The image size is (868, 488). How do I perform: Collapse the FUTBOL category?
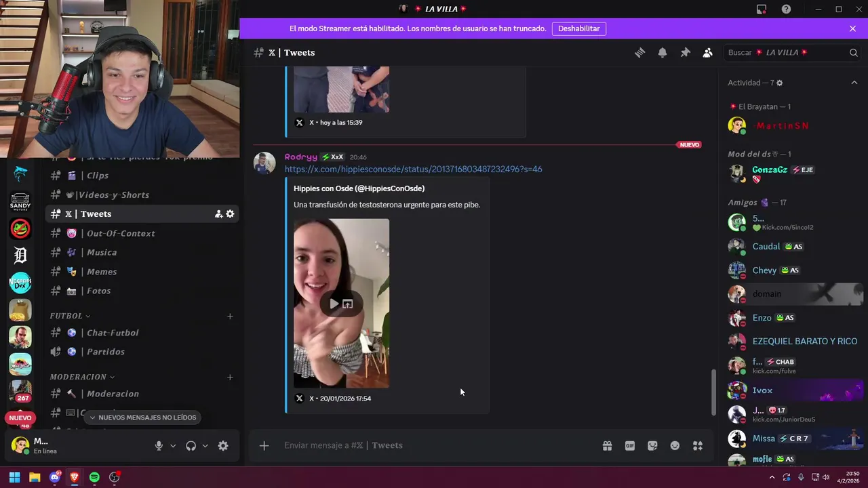tap(70, 316)
